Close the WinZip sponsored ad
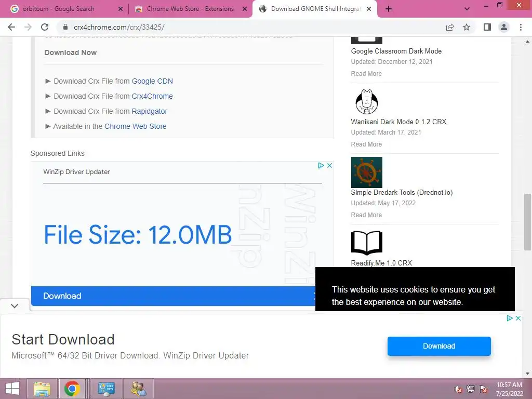 [x=329, y=166]
